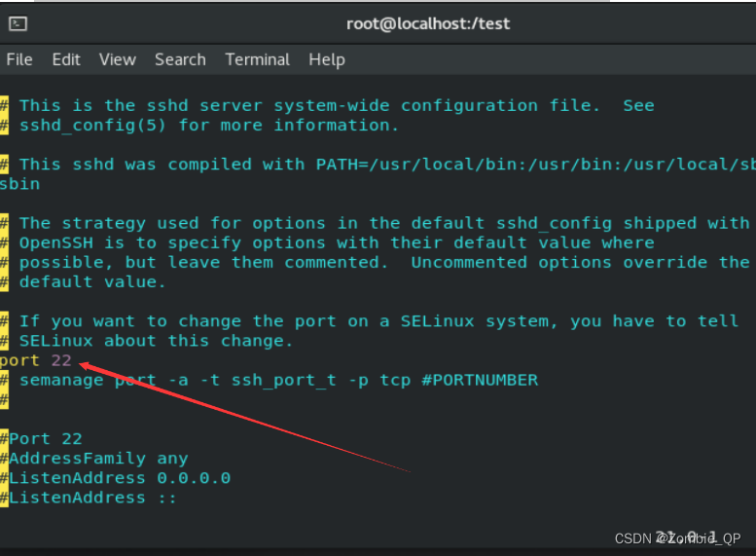756x556 pixels.
Task: Open the Terminal menu
Action: [258, 59]
